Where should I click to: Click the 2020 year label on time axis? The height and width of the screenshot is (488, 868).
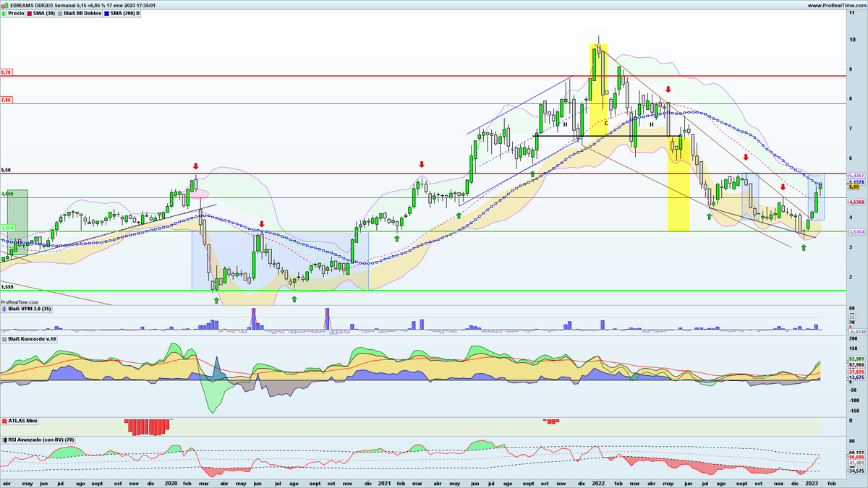point(171,482)
